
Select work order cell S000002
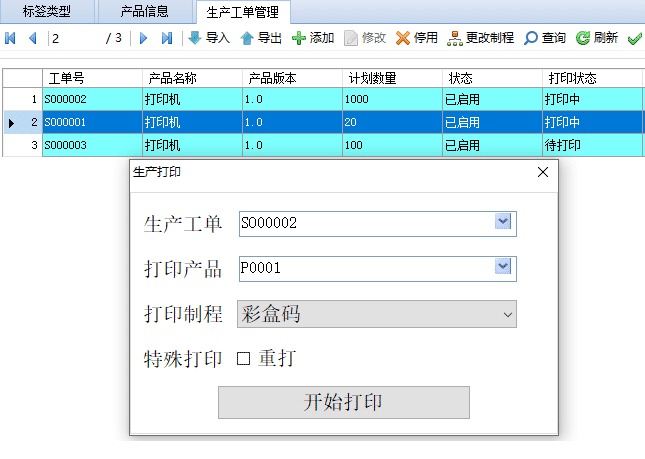[92, 99]
